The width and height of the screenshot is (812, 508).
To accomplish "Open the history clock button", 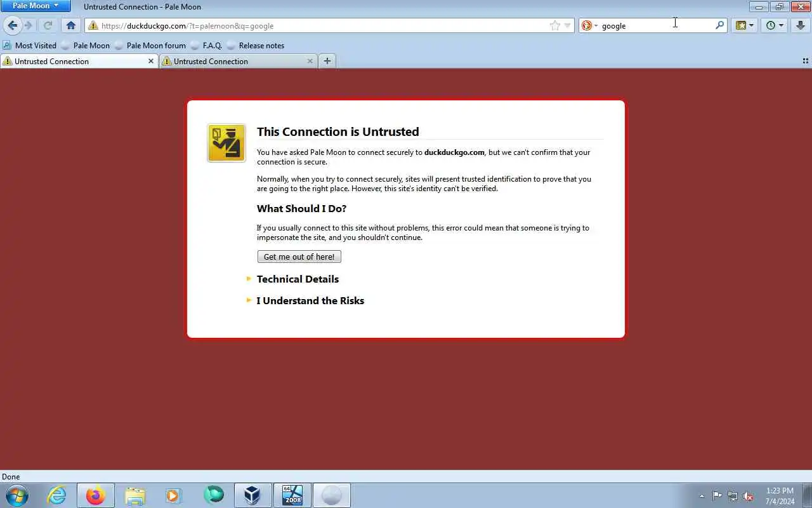I will coord(774,25).
